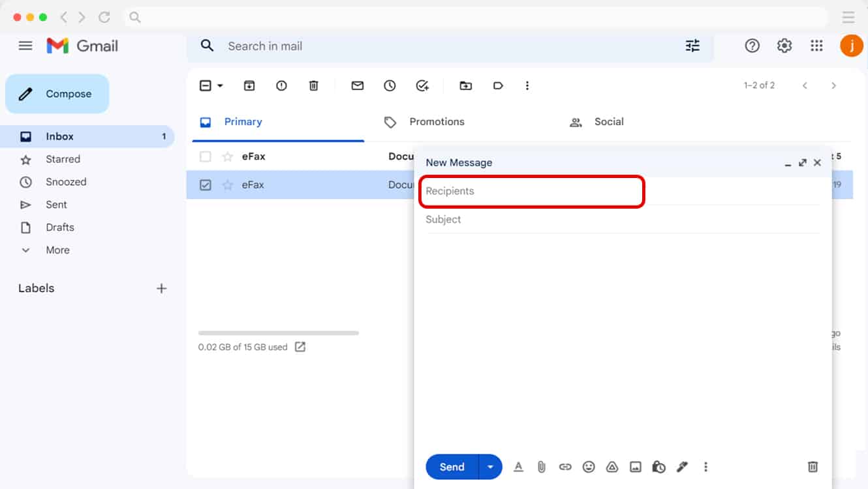Viewport: 868px width, 489px height.
Task: Toggle confidential mode for the message
Action: tap(659, 467)
